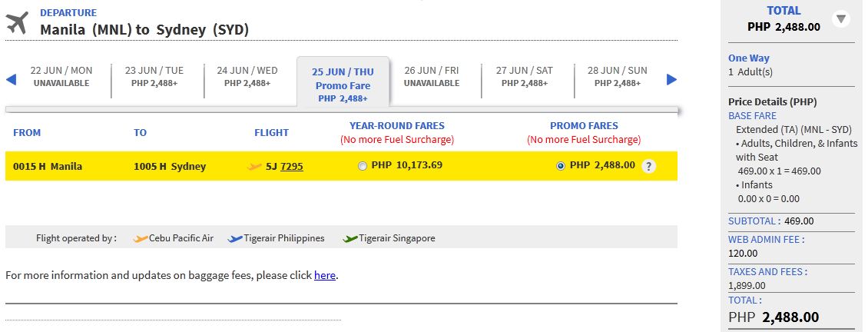Screen dimensions: 868x332
Task: Select the 25 JUN / THU Promo Fare tab
Action: tap(343, 85)
